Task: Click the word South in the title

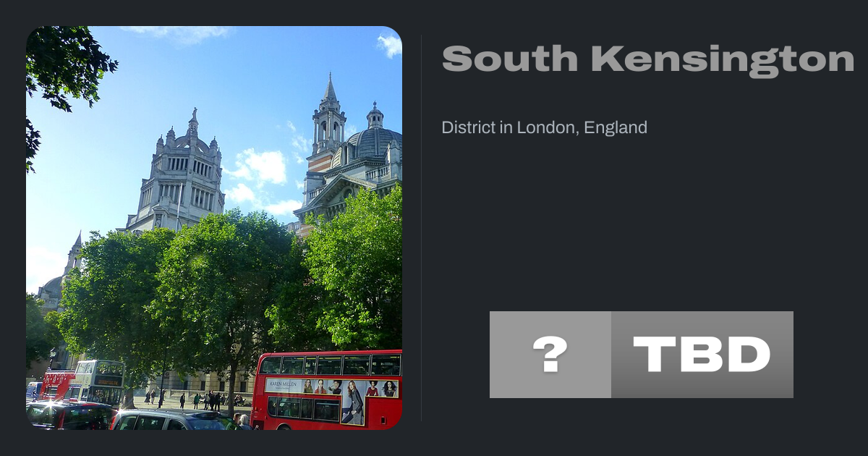Action: click(510, 59)
